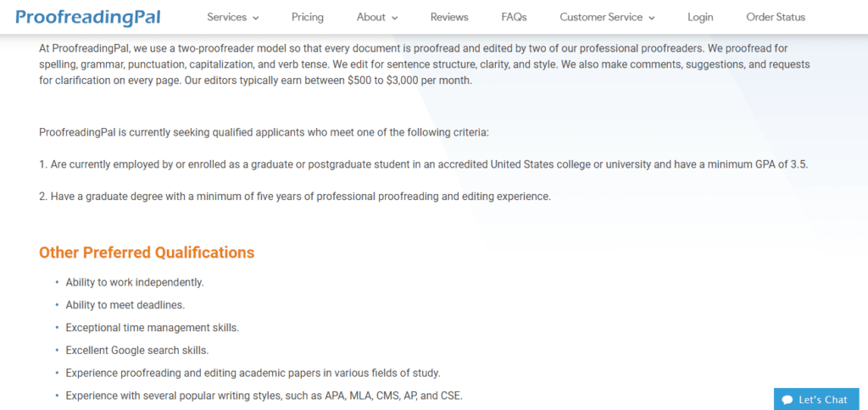Click the Other Preferred Qualifications heading
868x410 pixels.
147,252
